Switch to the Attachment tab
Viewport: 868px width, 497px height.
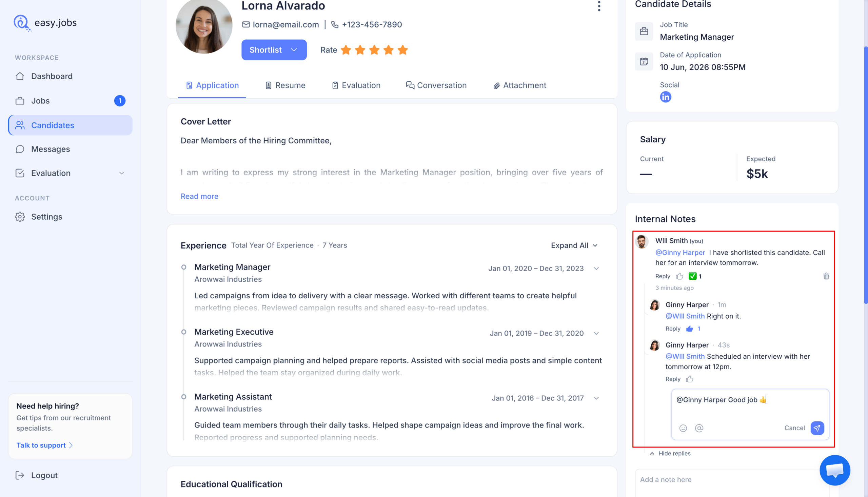[519, 85]
